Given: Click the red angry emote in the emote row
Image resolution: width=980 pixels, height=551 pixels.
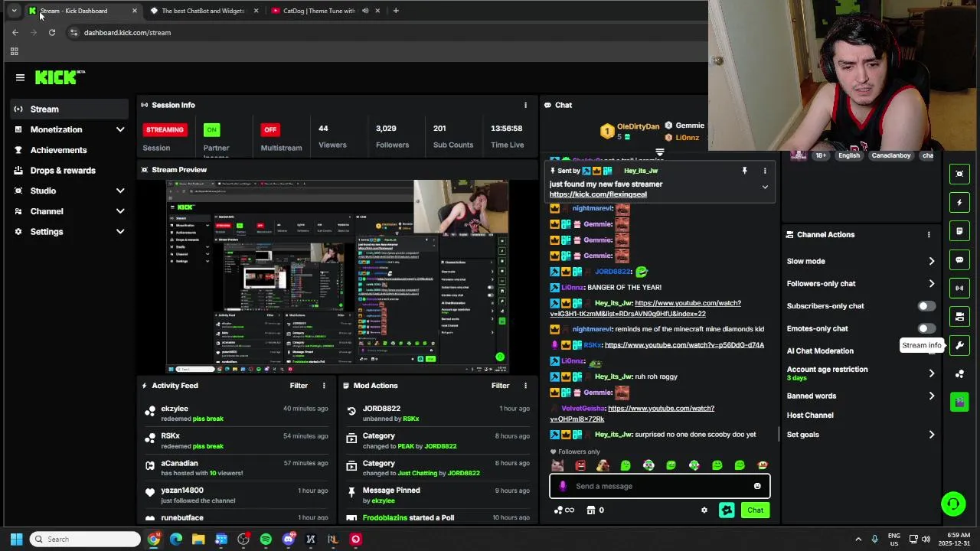Looking at the screenshot, I should click(x=580, y=465).
